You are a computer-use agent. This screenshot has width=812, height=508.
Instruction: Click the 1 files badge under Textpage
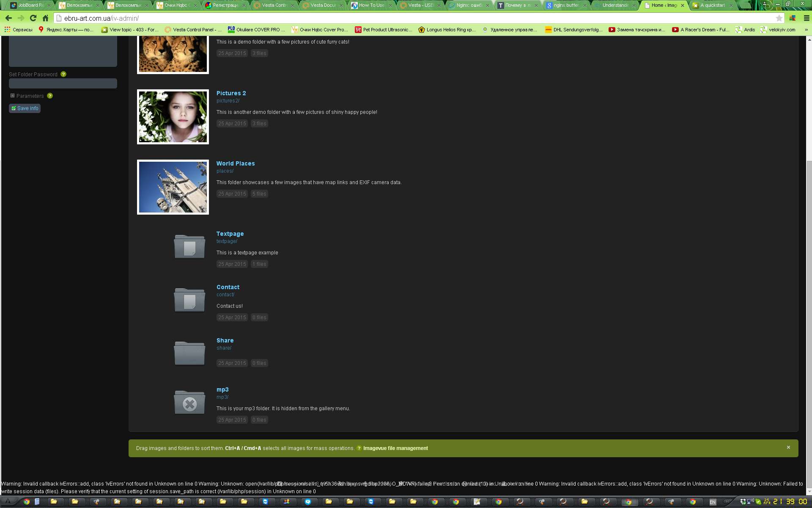coord(259,264)
